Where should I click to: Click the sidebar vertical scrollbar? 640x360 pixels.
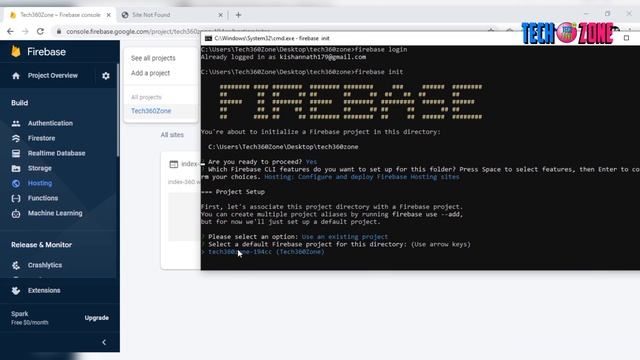[x=118, y=110]
